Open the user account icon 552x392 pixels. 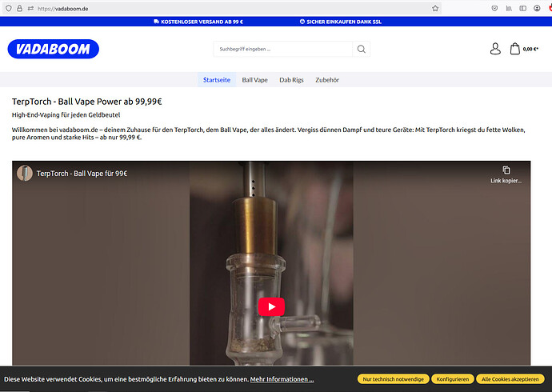(495, 49)
